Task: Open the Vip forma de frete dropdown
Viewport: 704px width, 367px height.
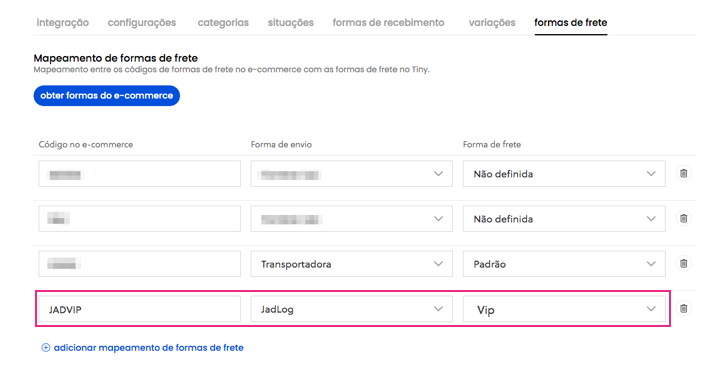Action: coord(564,309)
